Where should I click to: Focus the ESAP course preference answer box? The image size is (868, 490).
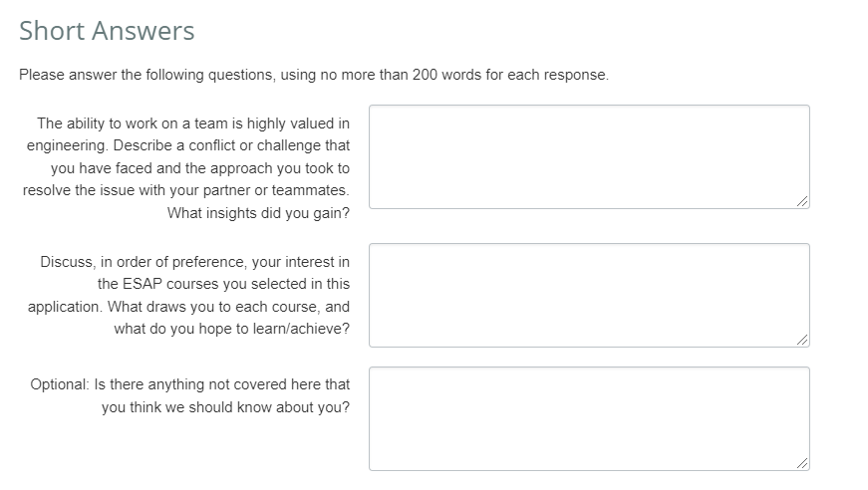[588, 295]
